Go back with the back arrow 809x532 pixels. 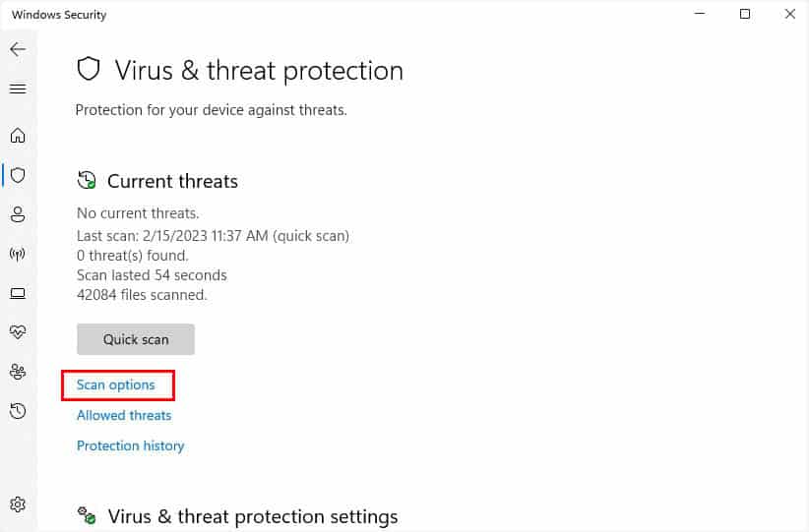click(x=18, y=49)
